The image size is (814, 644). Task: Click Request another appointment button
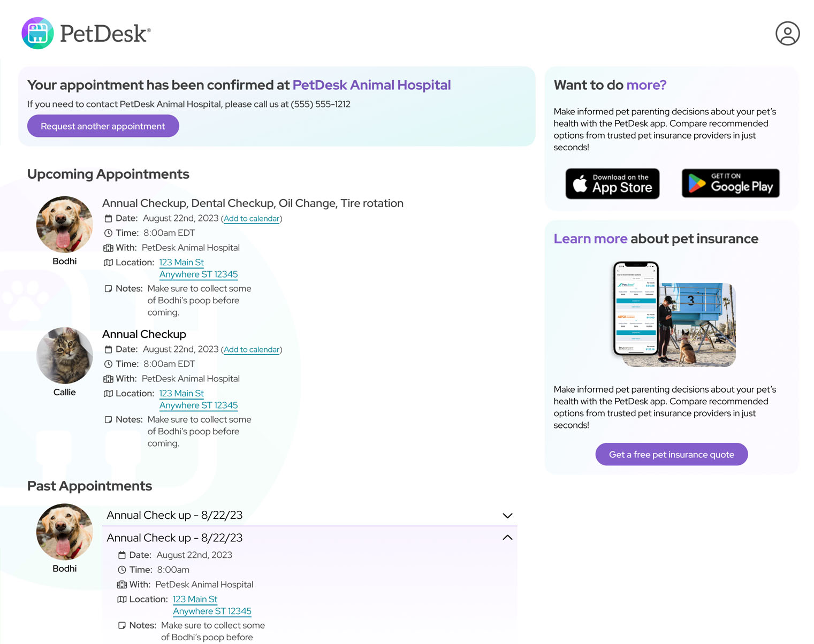[103, 126]
